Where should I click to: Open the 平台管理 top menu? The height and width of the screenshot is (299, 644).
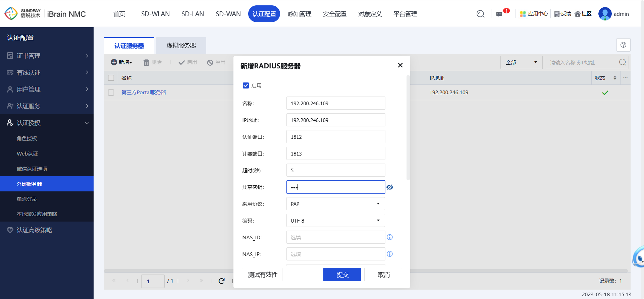click(405, 14)
